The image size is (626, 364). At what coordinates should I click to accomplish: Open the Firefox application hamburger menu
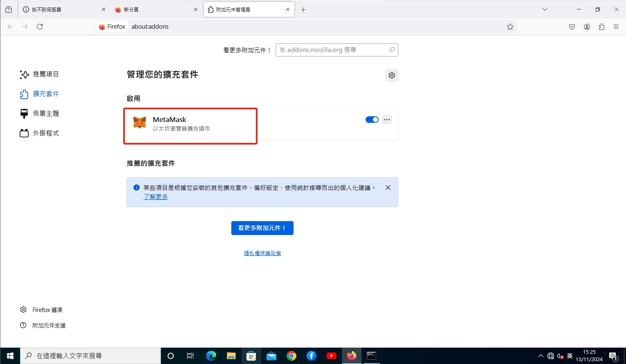point(616,27)
